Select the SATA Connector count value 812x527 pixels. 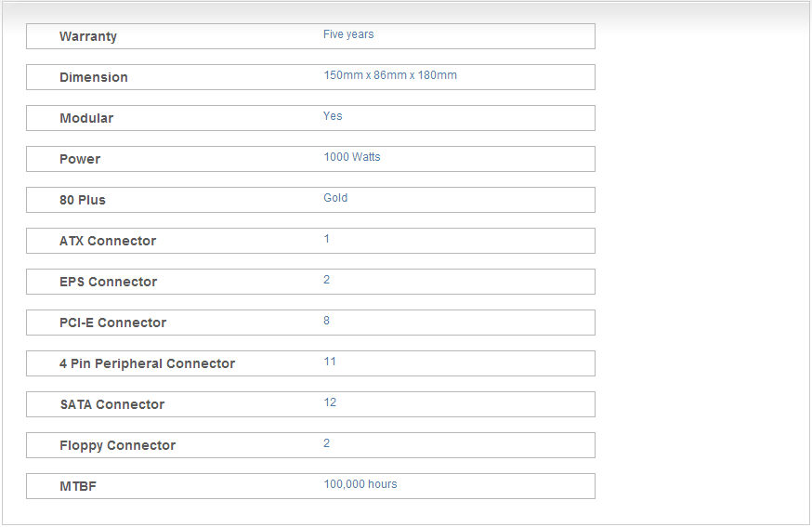coord(330,402)
